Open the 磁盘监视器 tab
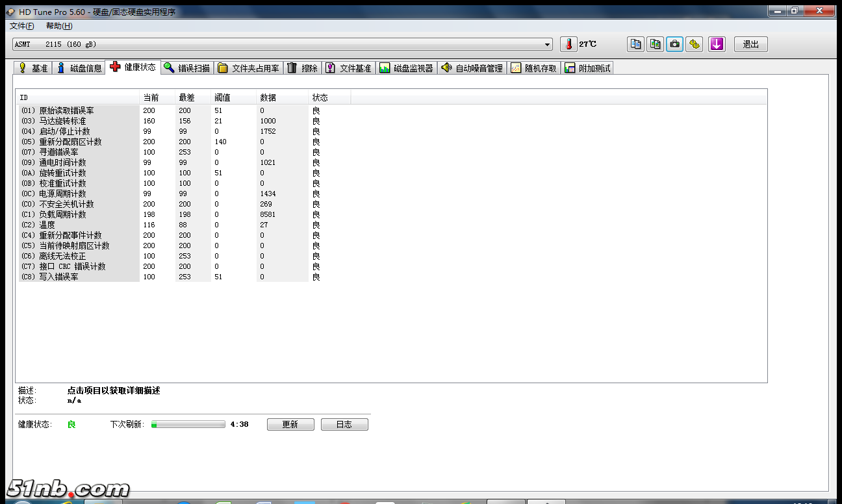This screenshot has width=842, height=504. coord(407,68)
